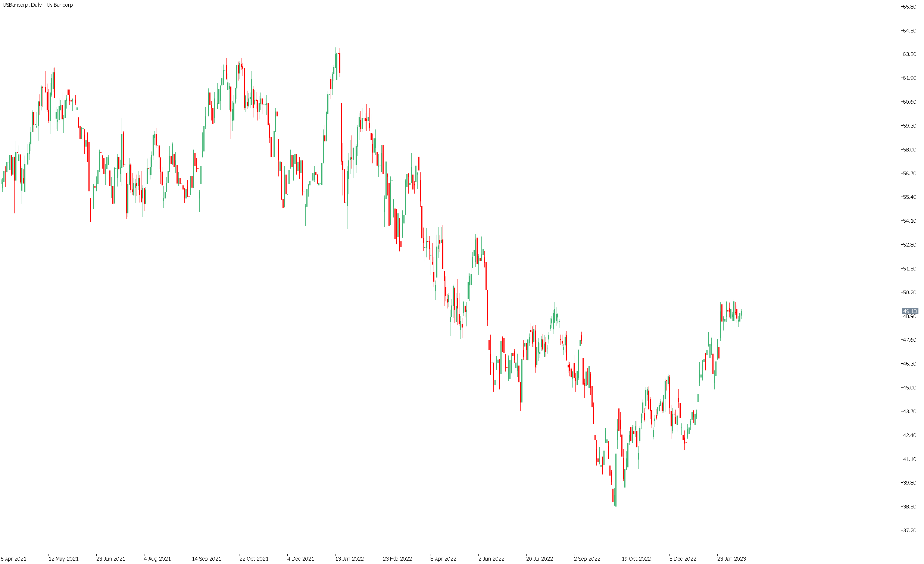924x564 pixels.
Task: Click the 23 Jan 2023 date label
Action: [733, 560]
